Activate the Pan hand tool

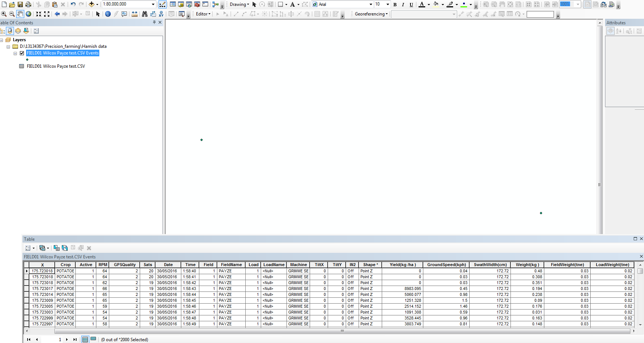point(20,14)
